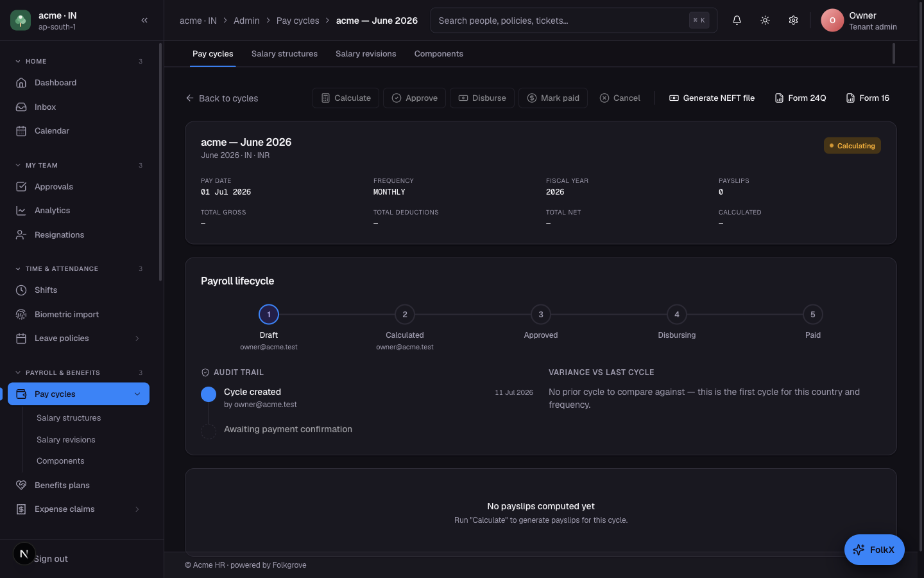This screenshot has height=578, width=924.
Task: Toggle the light/dark theme sun icon
Action: (x=765, y=21)
